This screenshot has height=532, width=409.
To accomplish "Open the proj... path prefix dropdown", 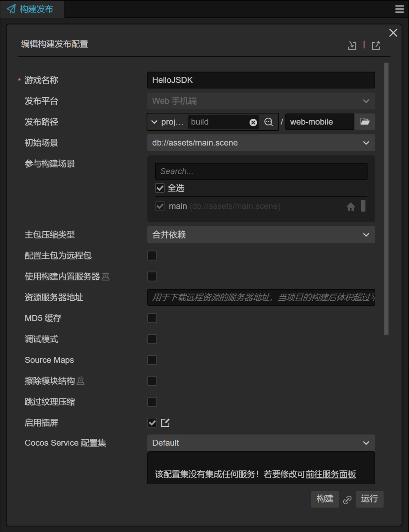I will pos(167,122).
